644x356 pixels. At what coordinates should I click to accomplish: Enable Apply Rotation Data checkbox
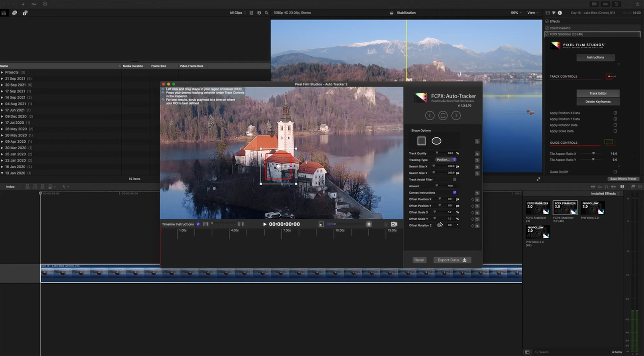pyautogui.click(x=615, y=125)
